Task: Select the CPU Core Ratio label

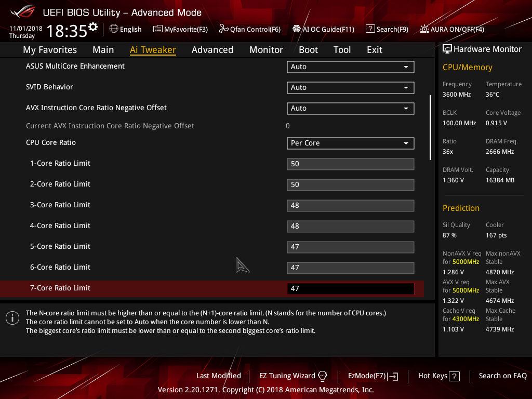Action: 51,142
